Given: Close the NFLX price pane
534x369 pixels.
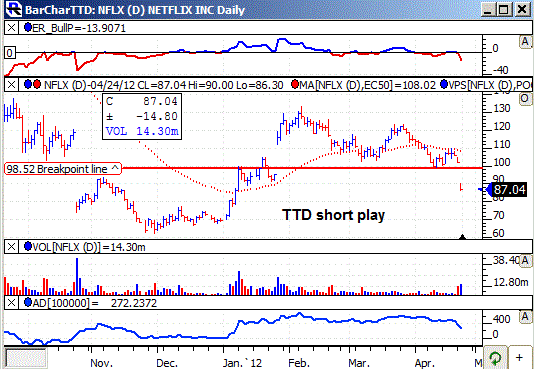Looking at the screenshot, I should point(11,84).
